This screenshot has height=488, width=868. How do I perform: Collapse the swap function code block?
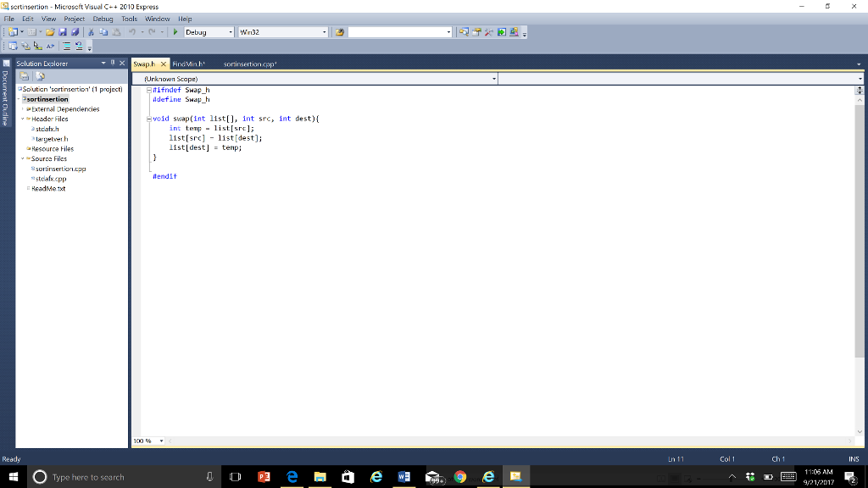click(149, 119)
